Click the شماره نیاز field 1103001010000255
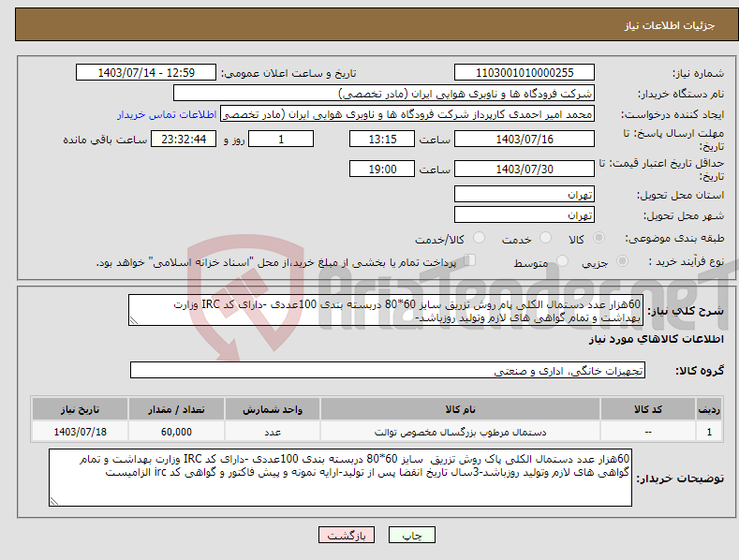Image resolution: width=739 pixels, height=560 pixels. [x=525, y=73]
